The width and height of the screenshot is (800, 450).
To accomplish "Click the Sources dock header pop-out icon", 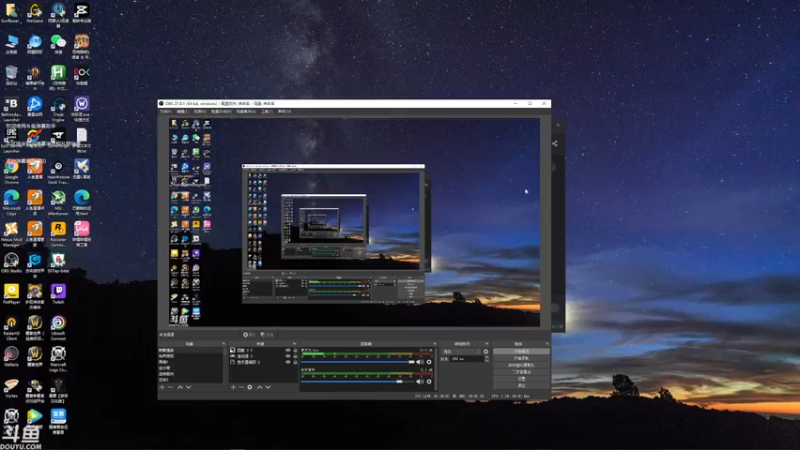I will tap(294, 344).
